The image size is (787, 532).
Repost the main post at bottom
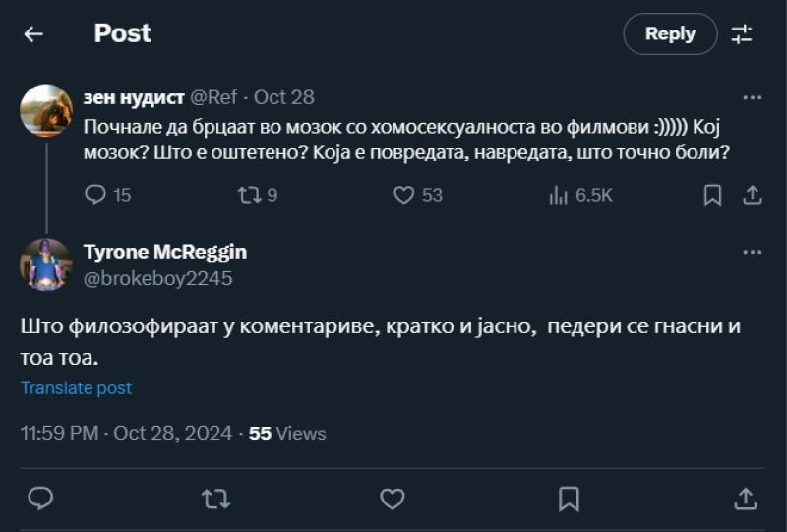click(215, 499)
